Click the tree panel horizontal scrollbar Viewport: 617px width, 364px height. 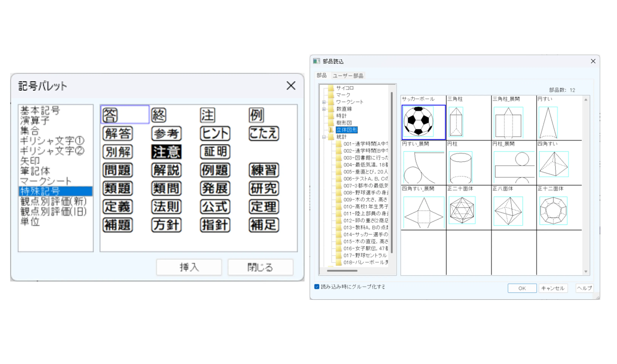[342, 270]
